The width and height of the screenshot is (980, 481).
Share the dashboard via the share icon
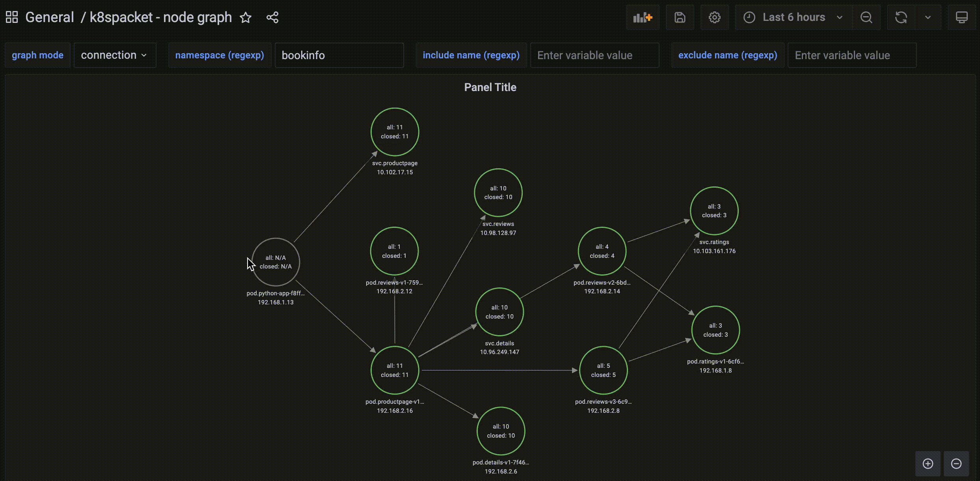click(x=272, y=17)
